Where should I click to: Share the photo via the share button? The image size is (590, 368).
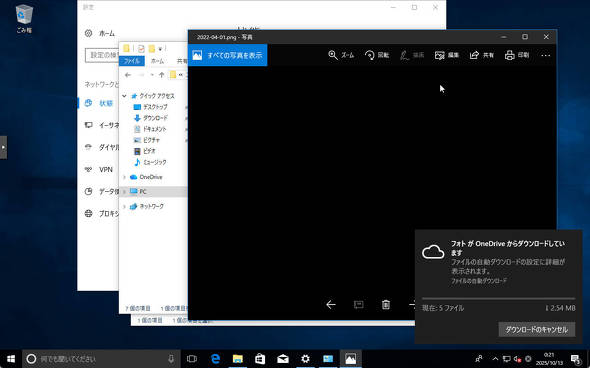pyautogui.click(x=482, y=55)
